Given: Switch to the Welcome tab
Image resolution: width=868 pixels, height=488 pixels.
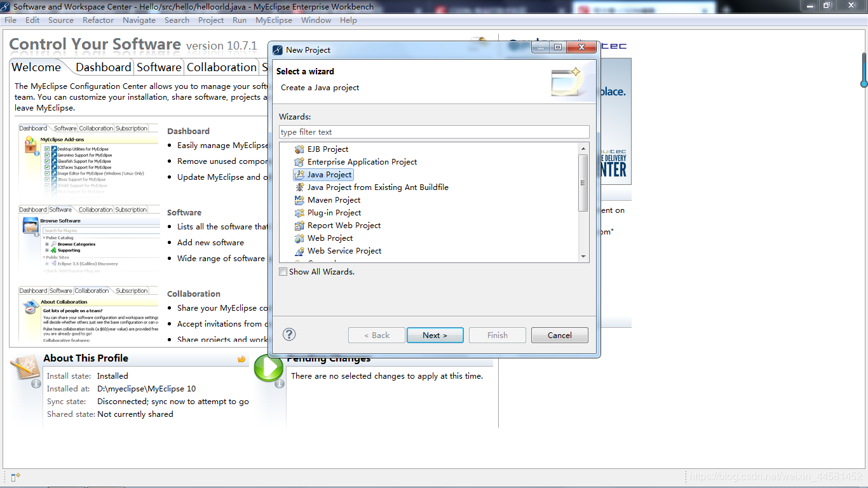Looking at the screenshot, I should coord(37,67).
